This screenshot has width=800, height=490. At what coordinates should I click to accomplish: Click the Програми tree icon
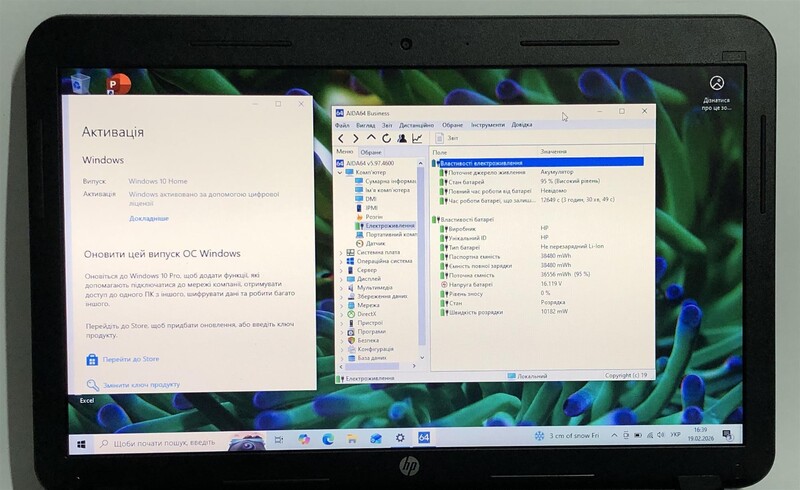click(351, 332)
